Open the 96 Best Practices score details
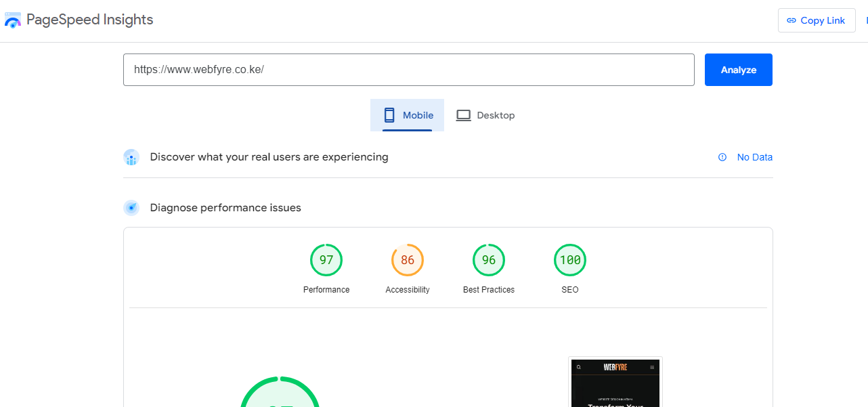868x407 pixels. point(489,259)
